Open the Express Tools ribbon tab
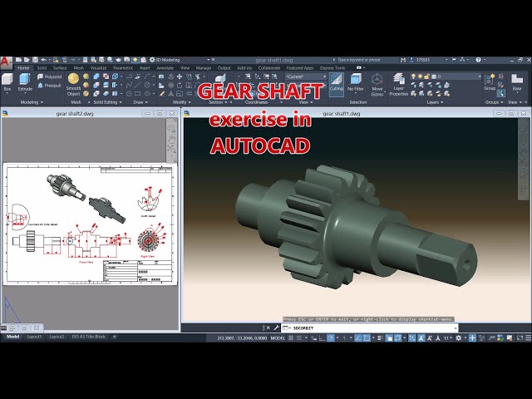 pos(332,68)
